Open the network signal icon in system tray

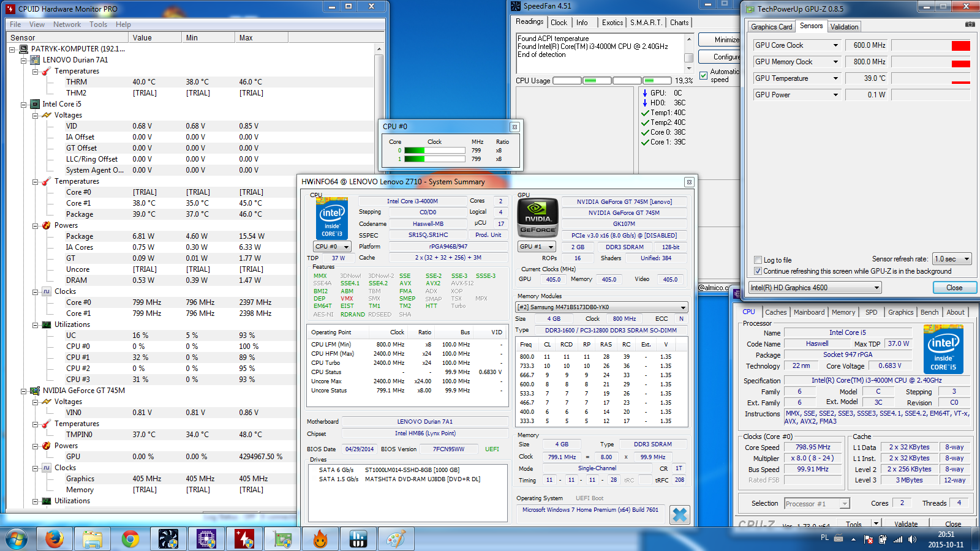(x=898, y=539)
